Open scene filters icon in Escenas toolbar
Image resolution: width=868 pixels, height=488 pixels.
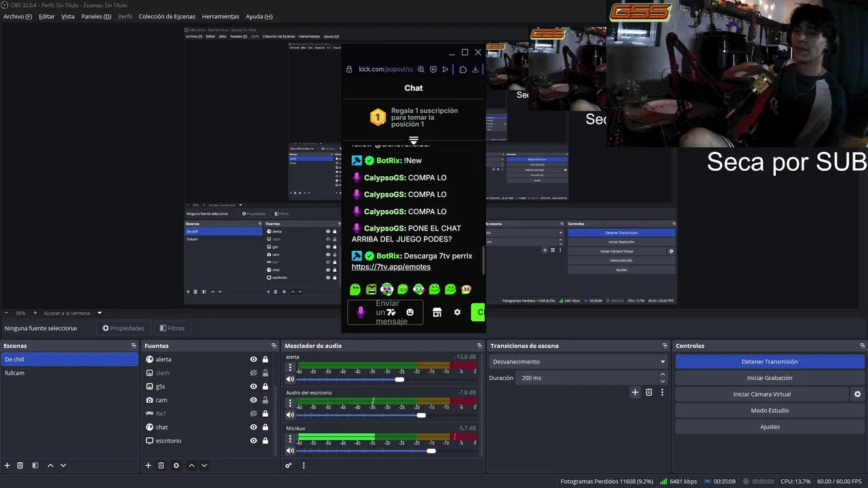click(35, 466)
